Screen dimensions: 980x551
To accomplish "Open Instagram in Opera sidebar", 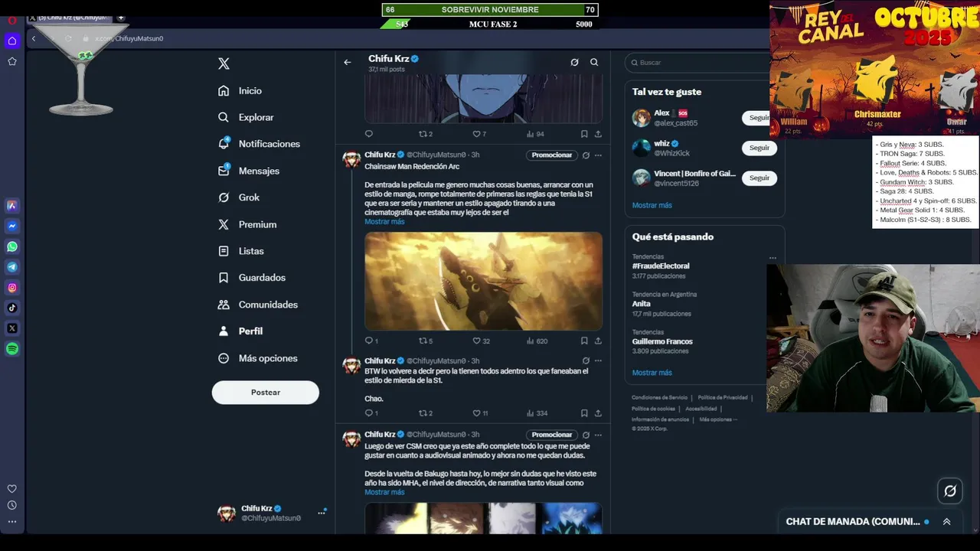I will point(12,288).
